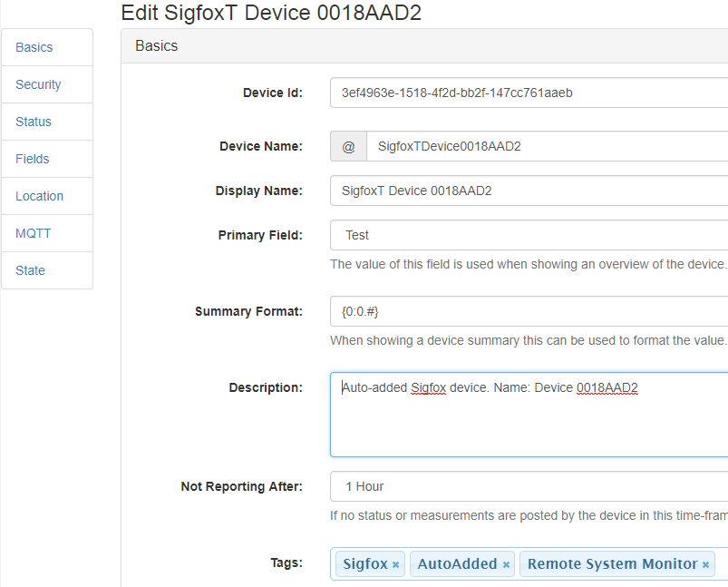The image size is (728, 587).
Task: Open the Security section
Action: (x=38, y=83)
